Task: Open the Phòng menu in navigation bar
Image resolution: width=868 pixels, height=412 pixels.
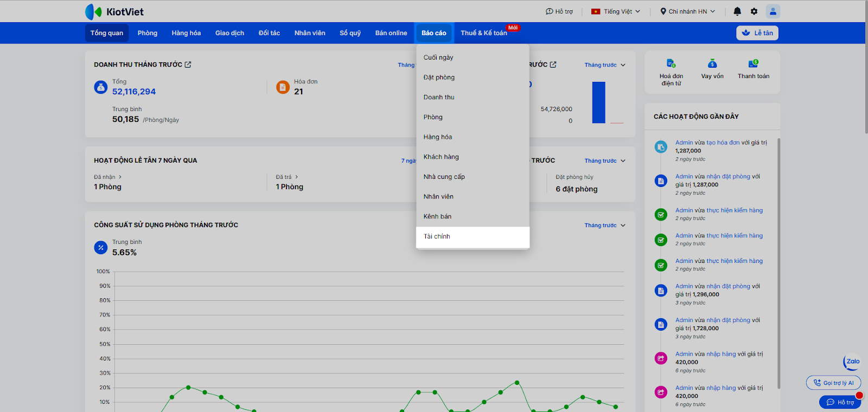Action: [x=148, y=33]
